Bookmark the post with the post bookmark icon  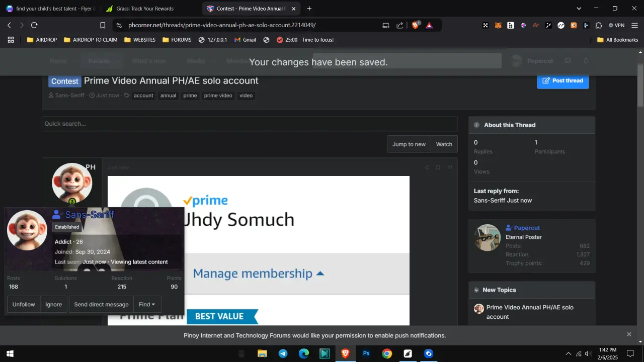tap(438, 167)
